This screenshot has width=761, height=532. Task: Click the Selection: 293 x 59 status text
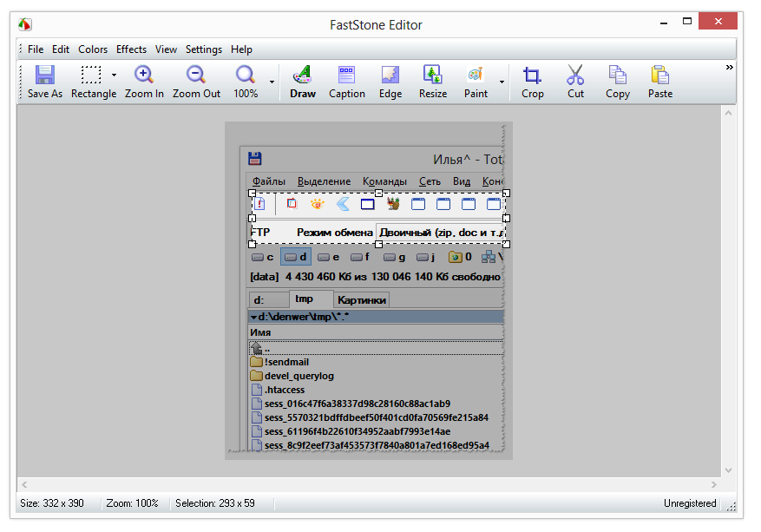(x=215, y=503)
